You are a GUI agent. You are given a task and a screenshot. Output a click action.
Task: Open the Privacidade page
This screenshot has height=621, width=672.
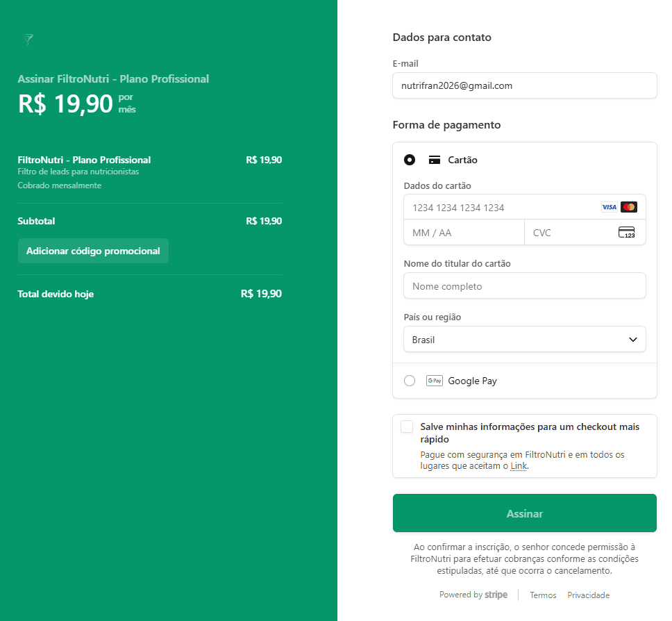tap(588, 595)
